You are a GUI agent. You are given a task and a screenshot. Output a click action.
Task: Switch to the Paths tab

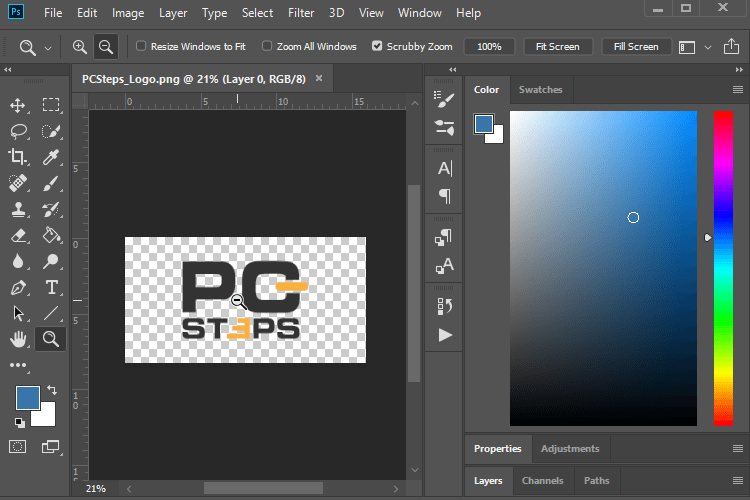[596, 480]
